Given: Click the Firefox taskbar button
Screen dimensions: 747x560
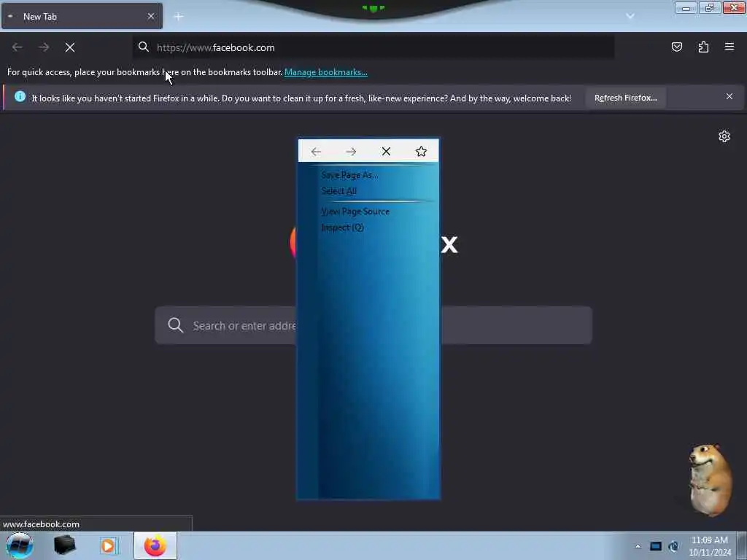Looking at the screenshot, I should coord(155,545).
